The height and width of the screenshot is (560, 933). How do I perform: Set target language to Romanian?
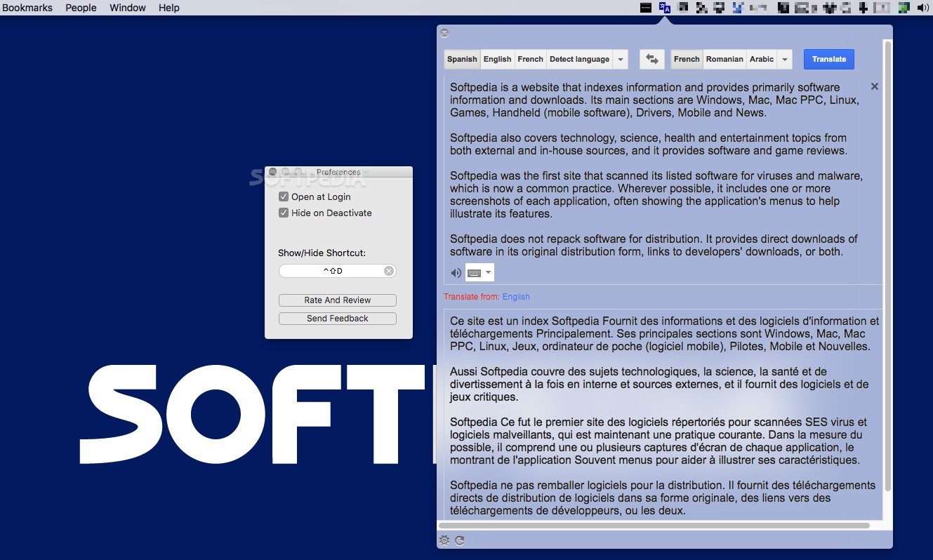click(x=724, y=59)
